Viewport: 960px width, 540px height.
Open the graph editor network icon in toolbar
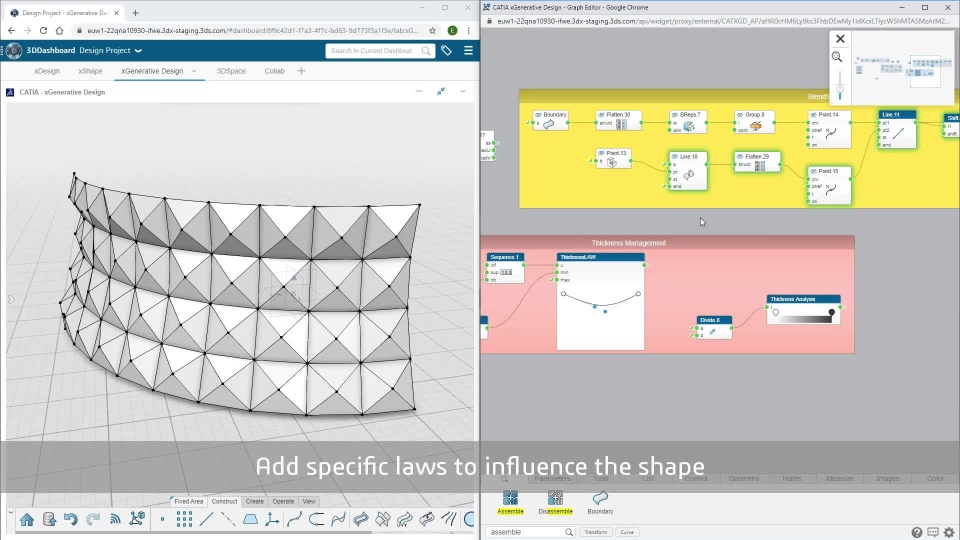[137, 519]
